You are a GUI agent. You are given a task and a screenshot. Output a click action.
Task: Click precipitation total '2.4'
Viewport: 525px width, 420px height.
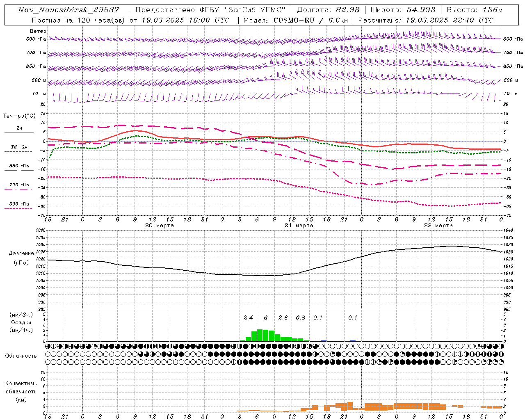tap(248, 318)
